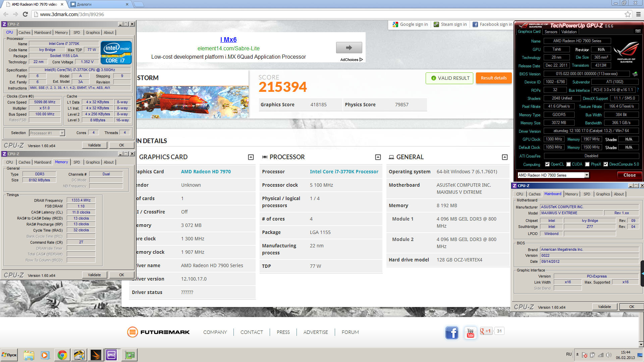Click the Пуск start button
This screenshot has height=362, width=644.
coord(9,355)
